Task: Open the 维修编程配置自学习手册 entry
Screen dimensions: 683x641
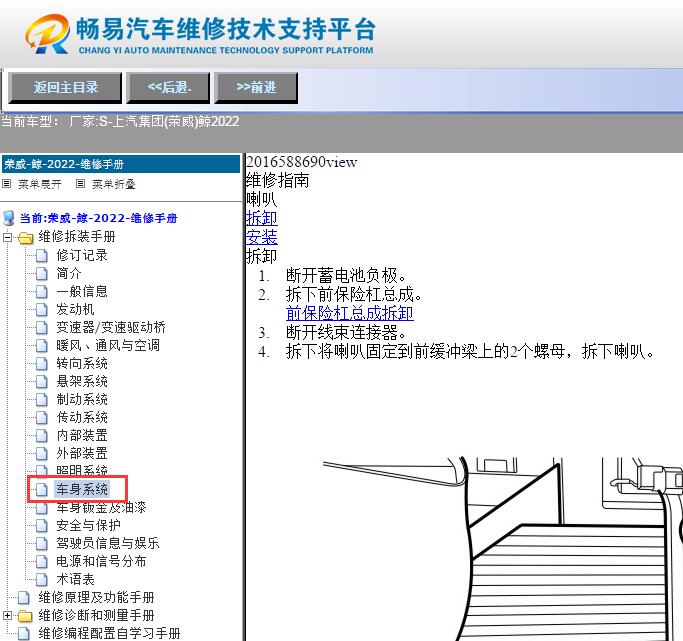Action: [x=109, y=633]
